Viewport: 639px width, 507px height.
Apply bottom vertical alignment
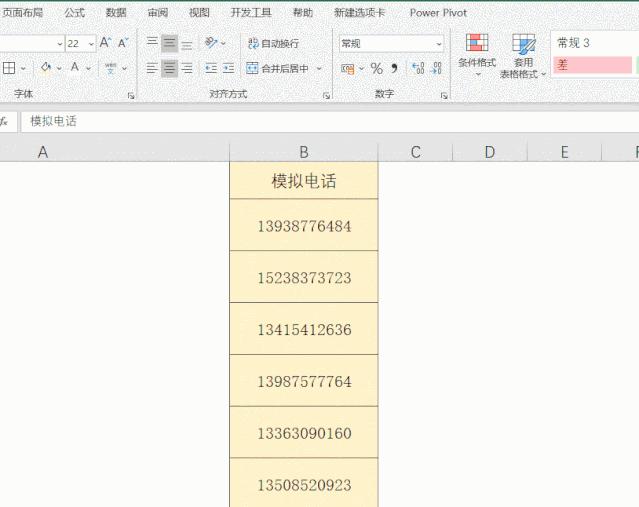click(187, 43)
